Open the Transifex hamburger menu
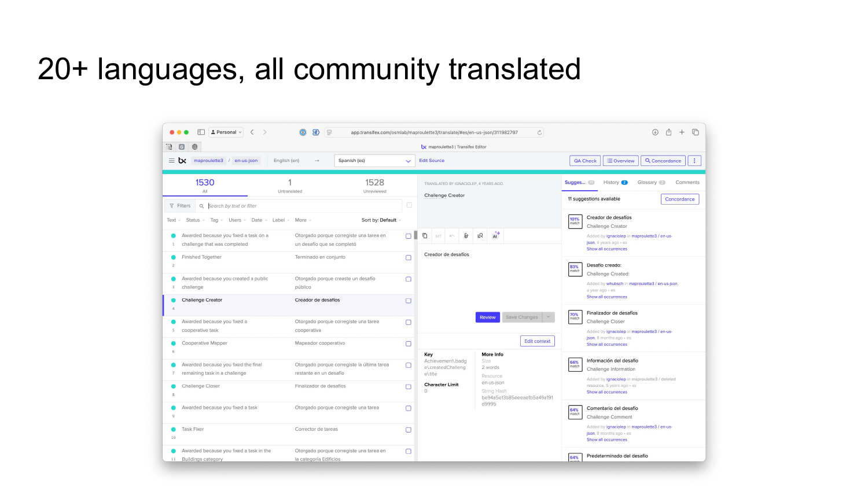Screen dimensions: 868x488 click(171, 161)
